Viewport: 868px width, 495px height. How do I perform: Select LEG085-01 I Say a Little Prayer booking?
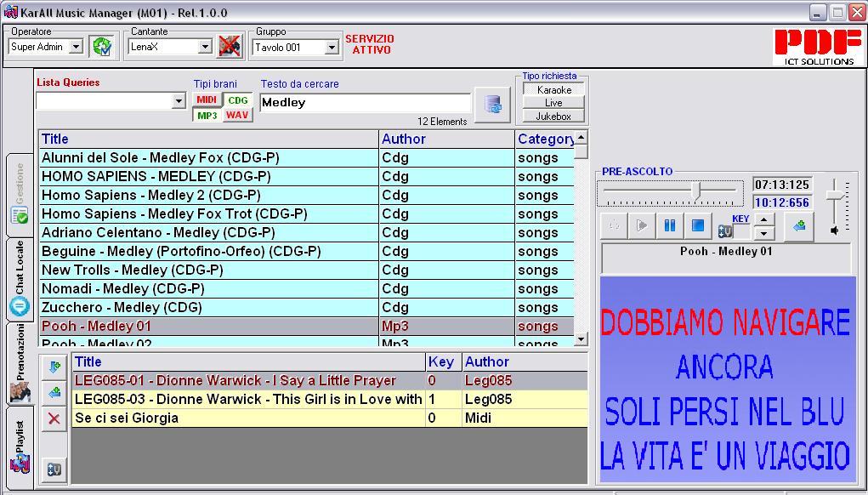pyautogui.click(x=330, y=380)
